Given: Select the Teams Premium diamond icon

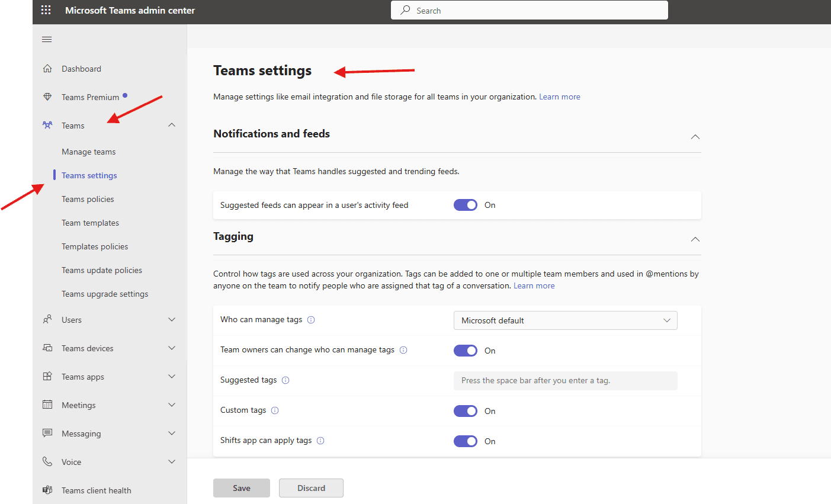Looking at the screenshot, I should [47, 97].
